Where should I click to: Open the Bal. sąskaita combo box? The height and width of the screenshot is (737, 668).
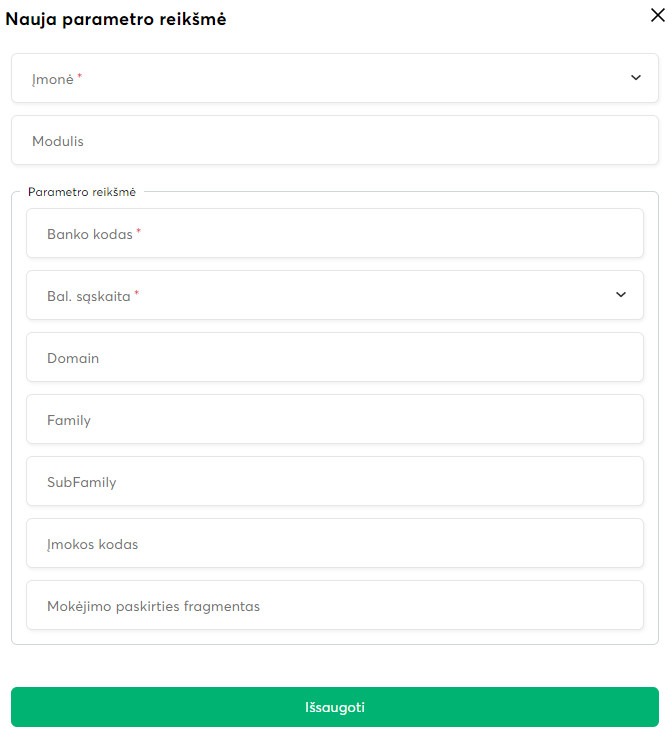point(320,295)
